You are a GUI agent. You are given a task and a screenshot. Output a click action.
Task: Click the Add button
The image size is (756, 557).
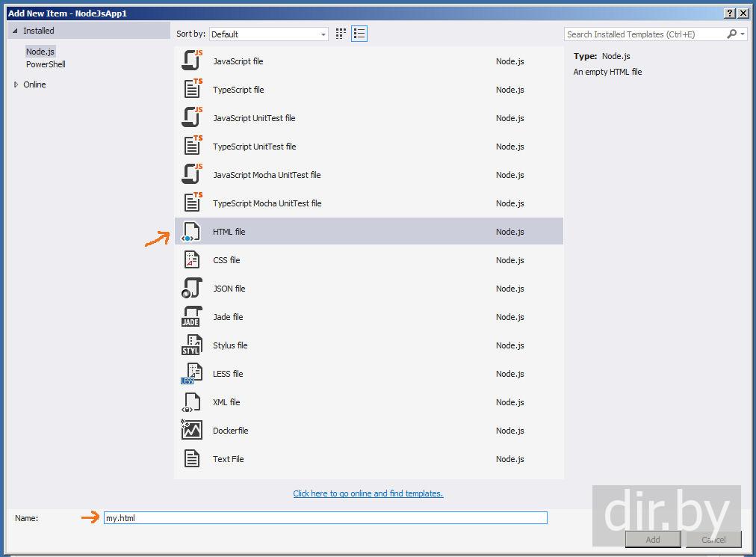(653, 540)
